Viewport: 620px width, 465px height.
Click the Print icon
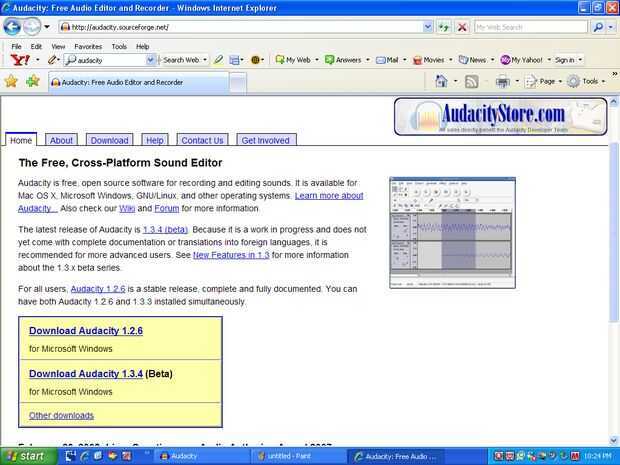pos(503,82)
